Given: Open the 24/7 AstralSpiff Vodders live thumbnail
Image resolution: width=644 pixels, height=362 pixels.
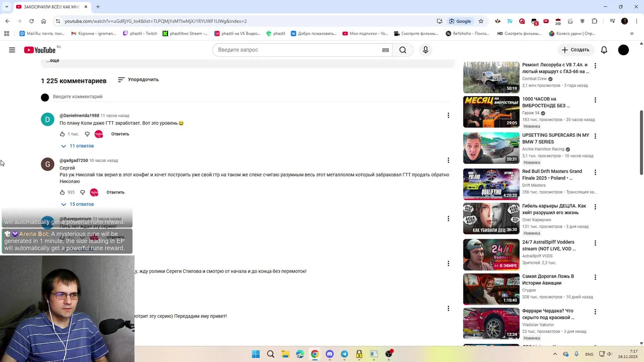Looking at the screenshot, I should tap(491, 255).
